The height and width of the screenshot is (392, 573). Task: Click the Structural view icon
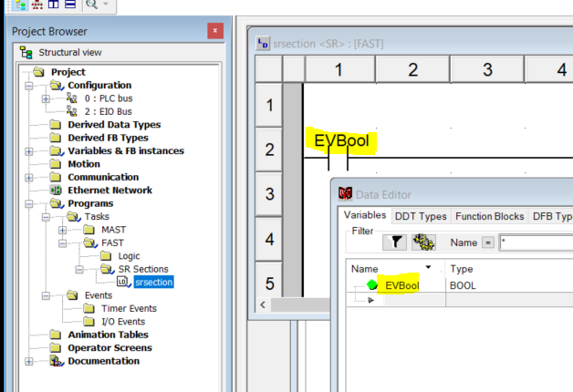(26, 53)
